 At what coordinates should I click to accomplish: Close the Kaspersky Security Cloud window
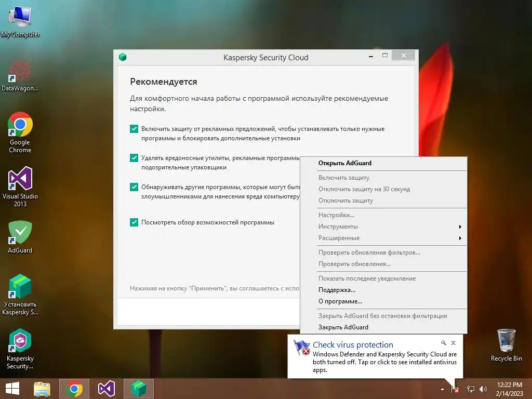tap(403, 55)
